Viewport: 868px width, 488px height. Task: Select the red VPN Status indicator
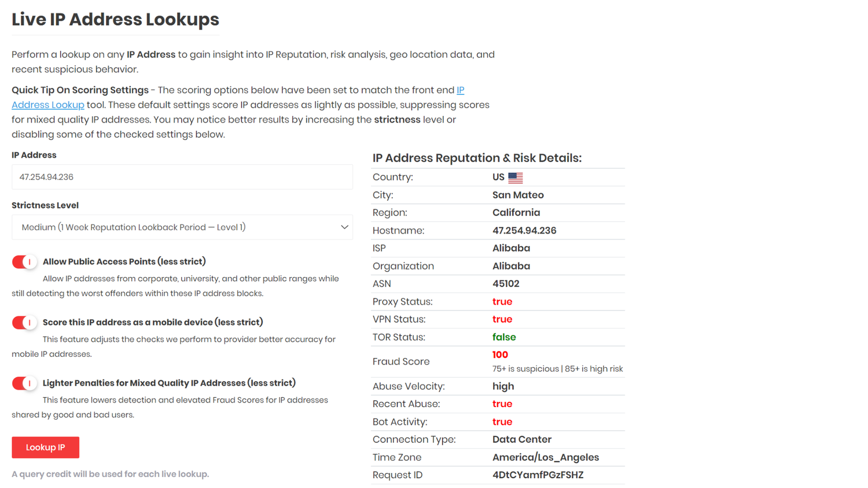click(501, 319)
